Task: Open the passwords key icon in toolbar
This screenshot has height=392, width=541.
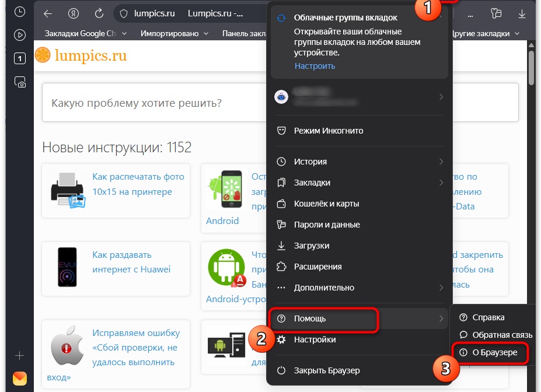Action: (x=496, y=14)
